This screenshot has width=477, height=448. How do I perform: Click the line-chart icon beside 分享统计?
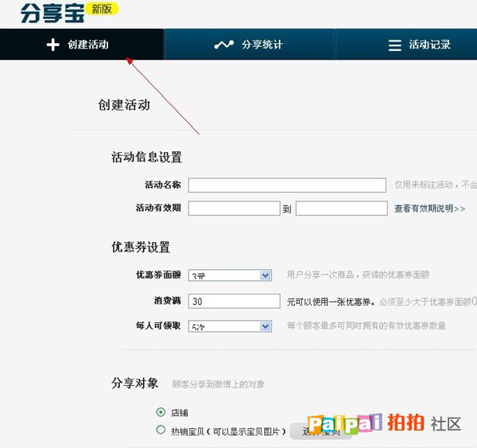(224, 45)
